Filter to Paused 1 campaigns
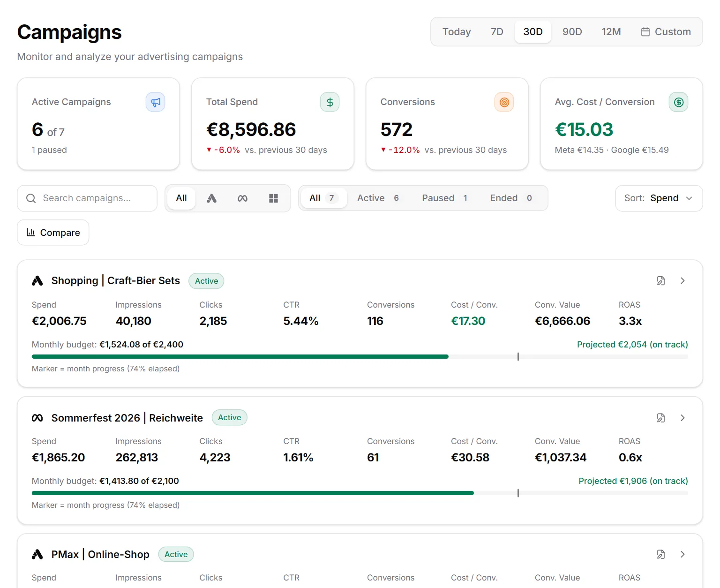This screenshot has height=588, width=720. (x=445, y=198)
